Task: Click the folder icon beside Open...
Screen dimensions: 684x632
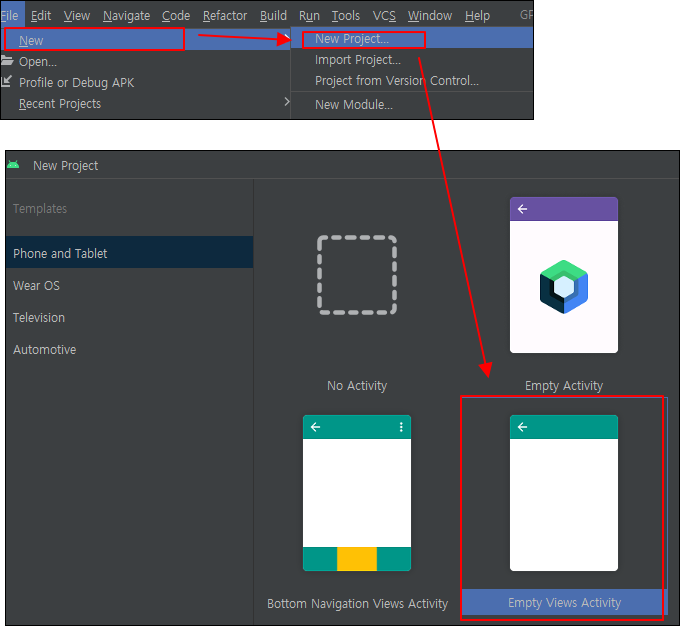Action: point(7,61)
